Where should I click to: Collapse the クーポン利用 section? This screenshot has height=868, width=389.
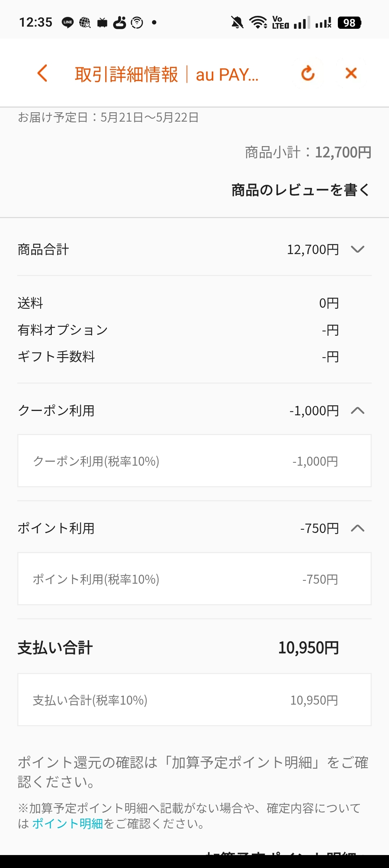coord(357,411)
